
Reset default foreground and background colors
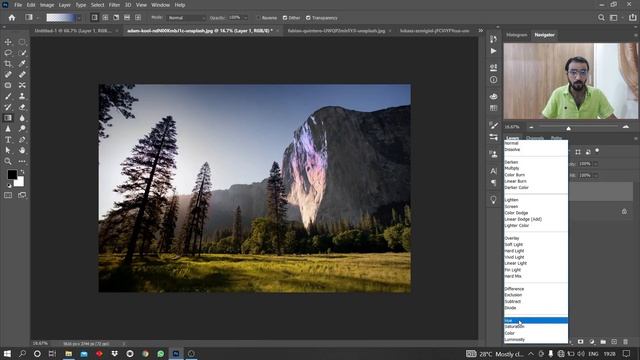click(x=9, y=186)
